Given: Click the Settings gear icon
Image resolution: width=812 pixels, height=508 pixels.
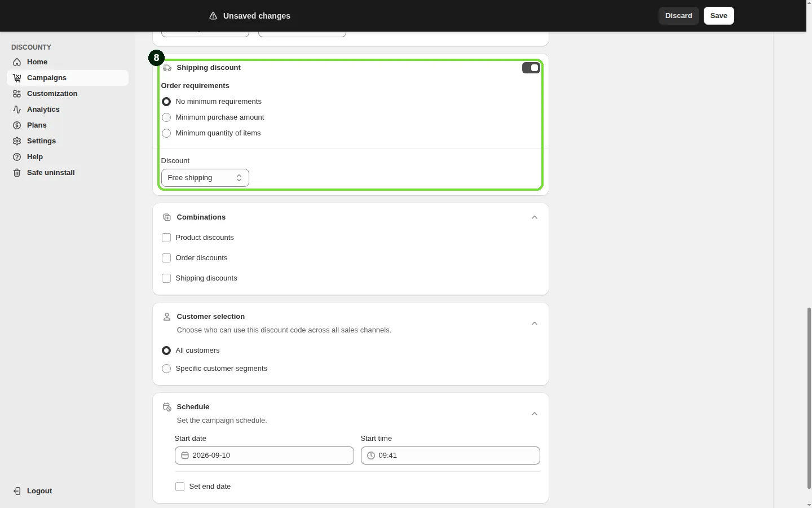Looking at the screenshot, I should point(17,141).
